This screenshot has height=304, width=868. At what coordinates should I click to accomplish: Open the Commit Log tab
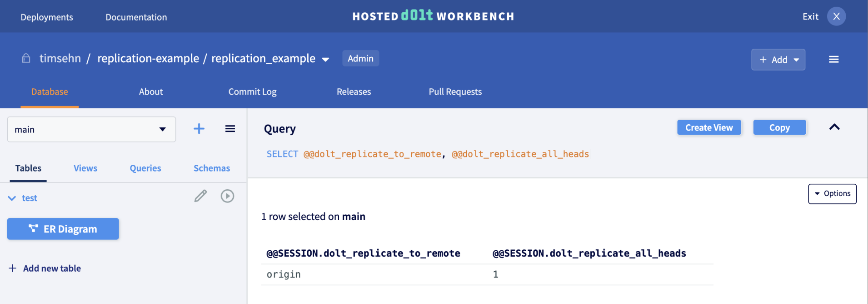(252, 92)
